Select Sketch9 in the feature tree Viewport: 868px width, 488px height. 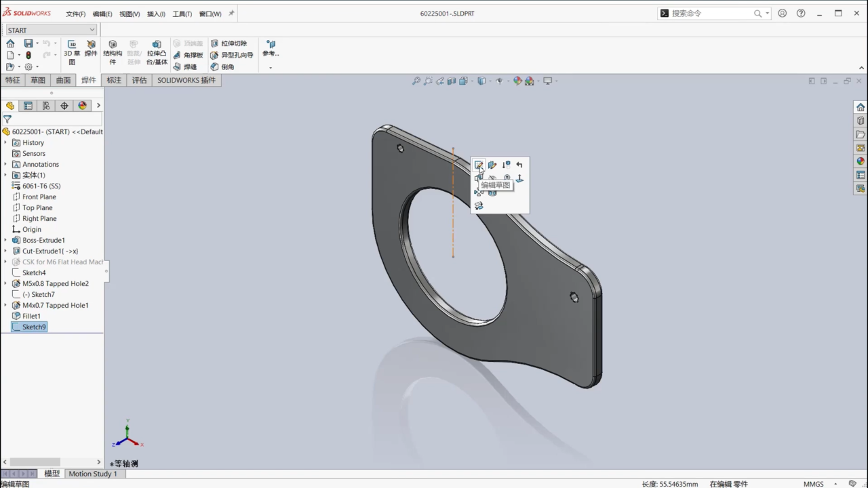[29, 327]
